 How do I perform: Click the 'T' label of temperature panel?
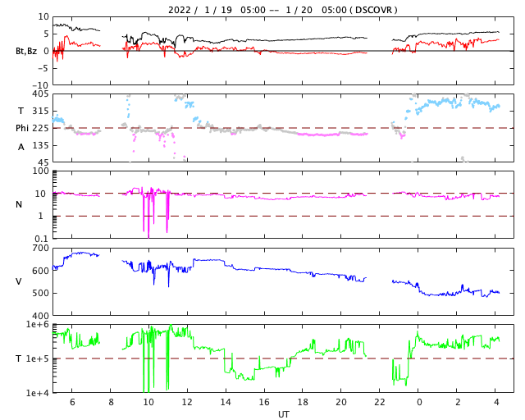tap(19, 358)
